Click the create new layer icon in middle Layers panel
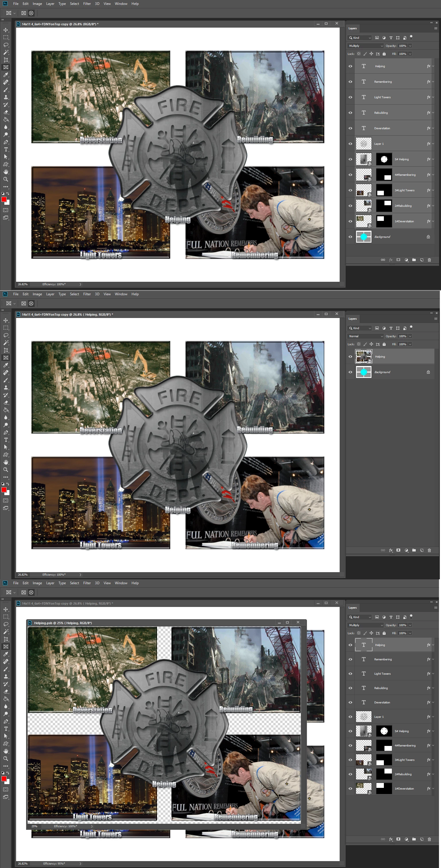Viewport: 441px width, 868px height. (421, 550)
